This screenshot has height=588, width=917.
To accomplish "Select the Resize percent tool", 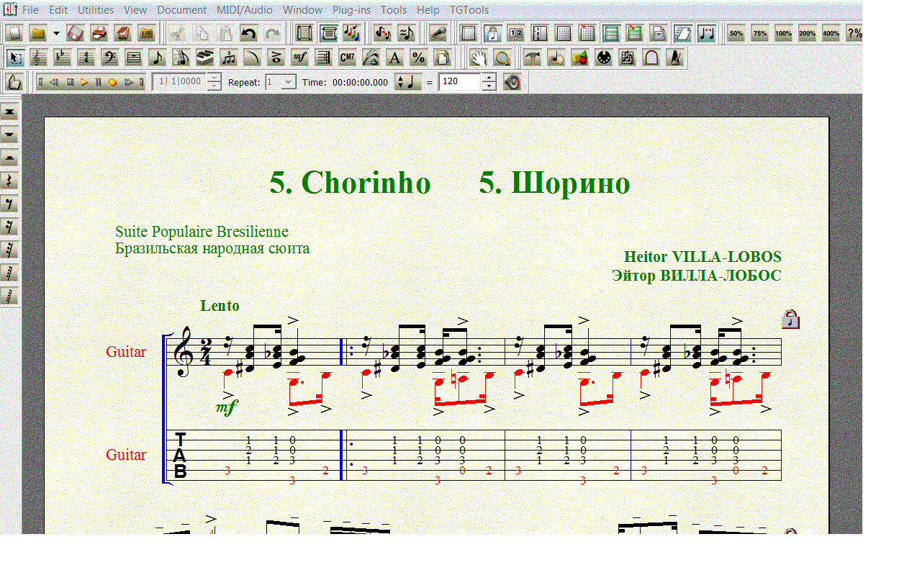I will point(418,58).
